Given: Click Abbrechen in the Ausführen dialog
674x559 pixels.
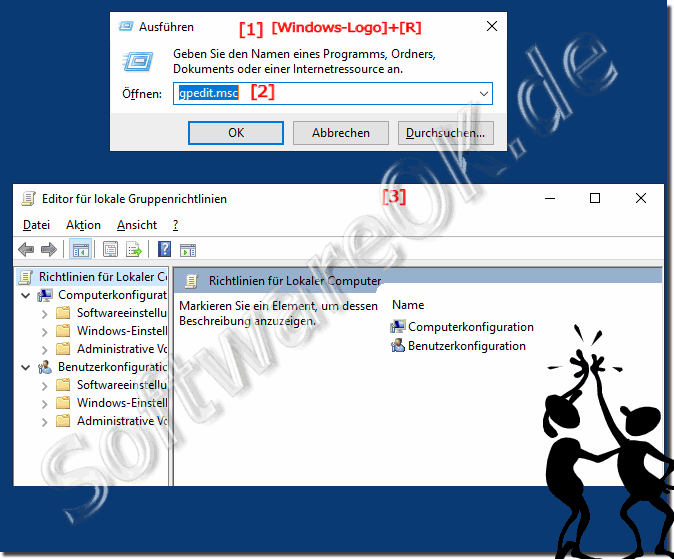Looking at the screenshot, I should tap(341, 133).
